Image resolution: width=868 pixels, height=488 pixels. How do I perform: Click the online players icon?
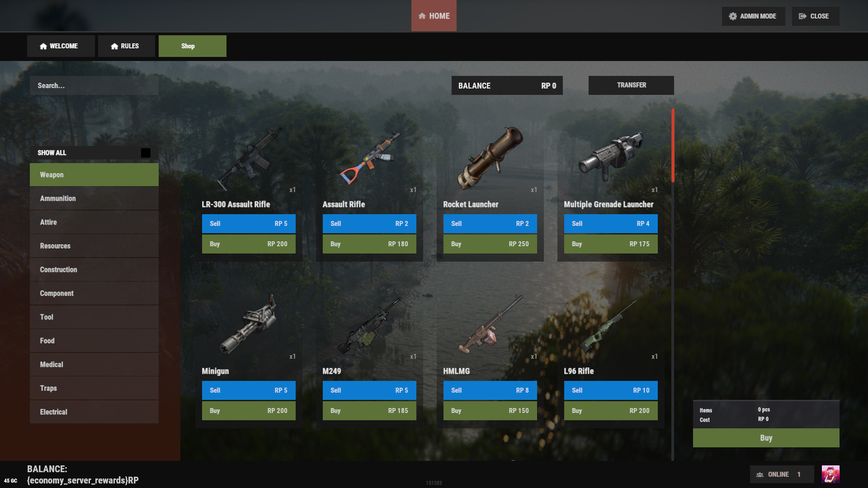coord(759,474)
